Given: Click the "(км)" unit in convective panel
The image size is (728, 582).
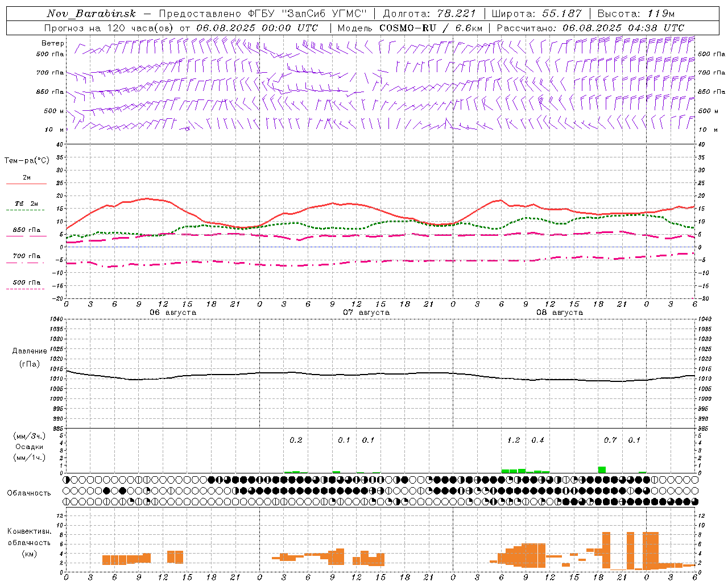Looking at the screenshot, I should 29,554.
